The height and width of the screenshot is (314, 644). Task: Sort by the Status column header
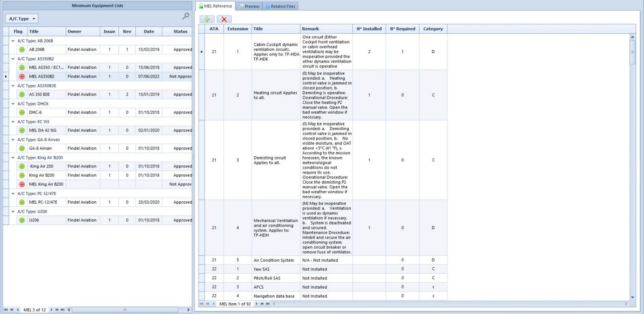(177, 31)
